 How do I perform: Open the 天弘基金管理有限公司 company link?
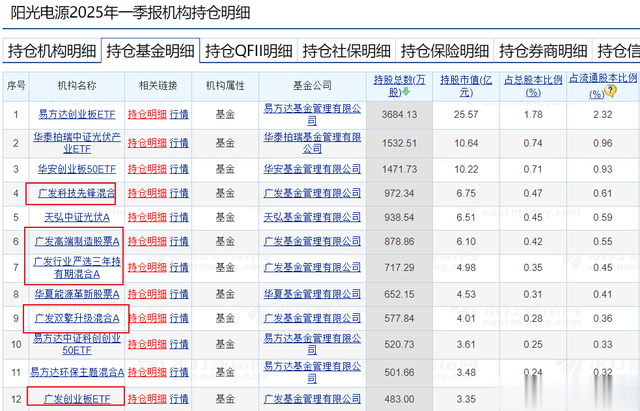tap(312, 217)
